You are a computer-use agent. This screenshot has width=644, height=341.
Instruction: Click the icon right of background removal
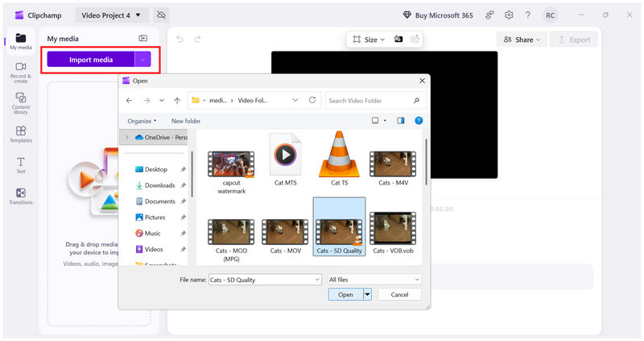(415, 39)
